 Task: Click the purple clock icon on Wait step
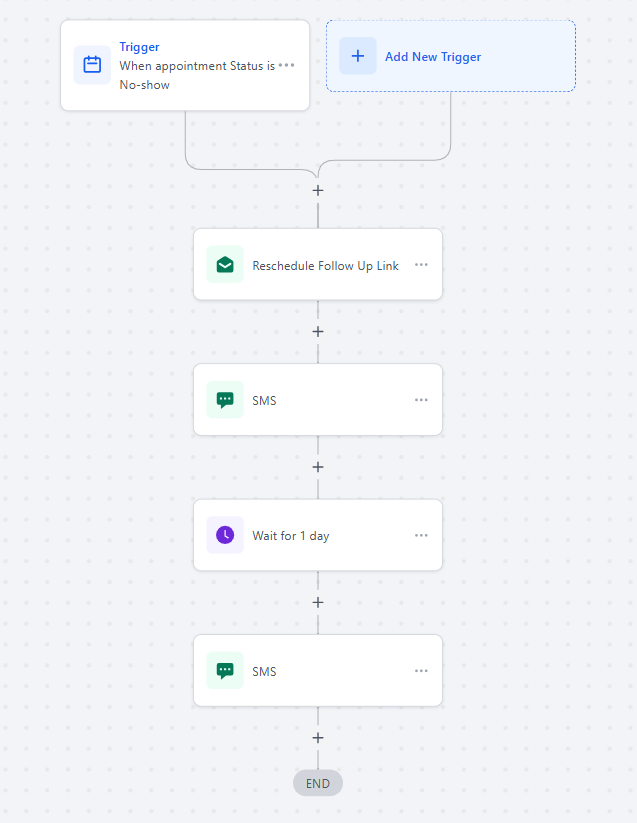[225, 535]
